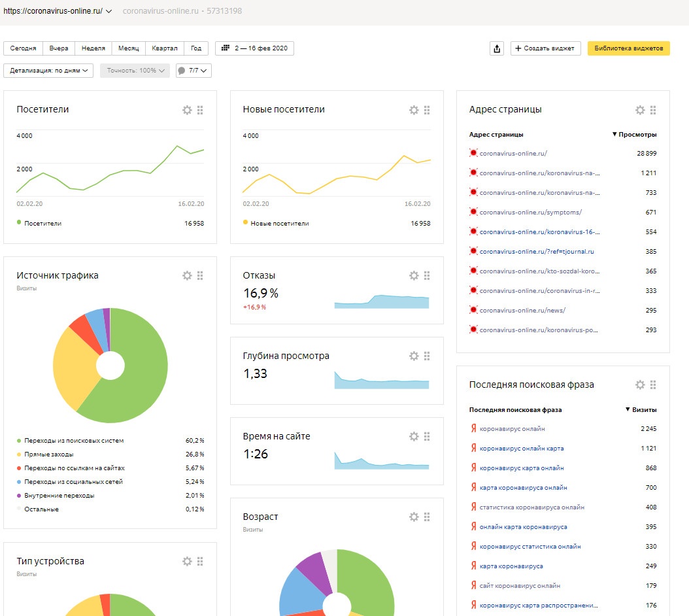Click the Создать виджет button
This screenshot has width=689, height=616.
(545, 48)
